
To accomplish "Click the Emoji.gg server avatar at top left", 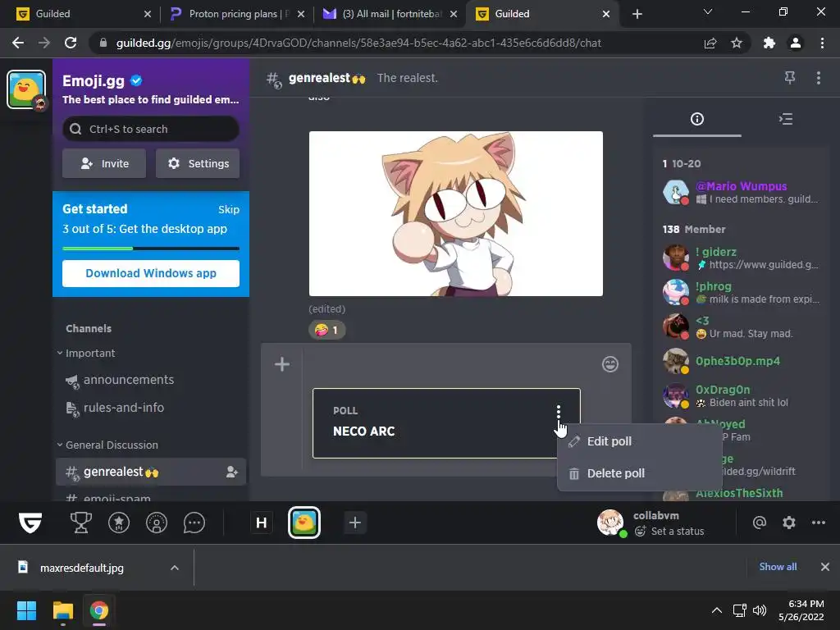I will pyautogui.click(x=25, y=89).
